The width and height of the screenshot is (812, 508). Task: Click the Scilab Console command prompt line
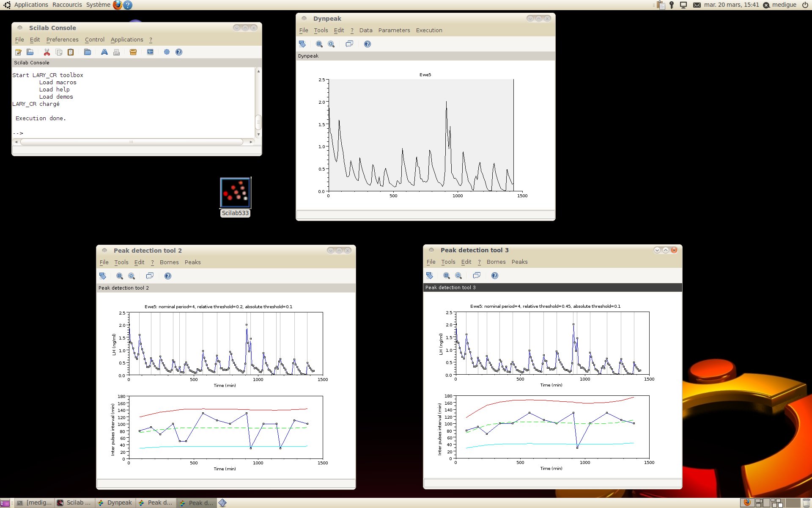point(133,133)
